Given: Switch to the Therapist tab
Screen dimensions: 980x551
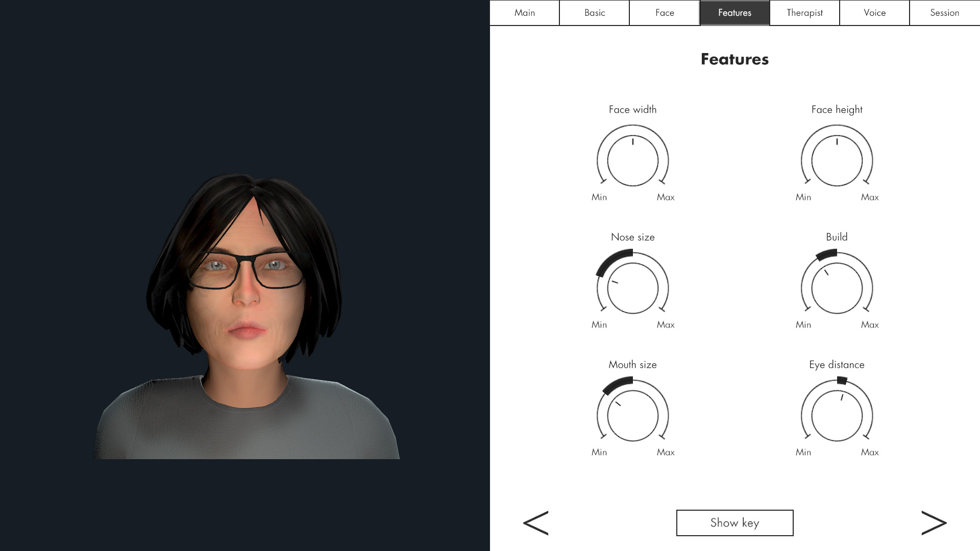Looking at the screenshot, I should coord(804,12).
